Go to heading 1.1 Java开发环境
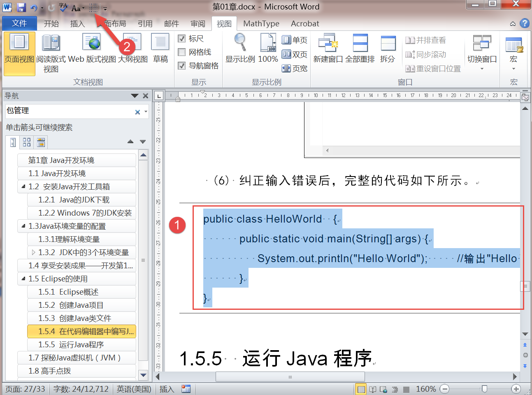This screenshot has width=532, height=395. [x=77, y=173]
